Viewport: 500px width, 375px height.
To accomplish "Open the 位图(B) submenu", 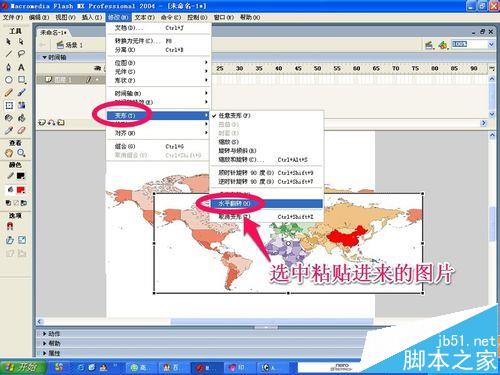I will pos(159,63).
